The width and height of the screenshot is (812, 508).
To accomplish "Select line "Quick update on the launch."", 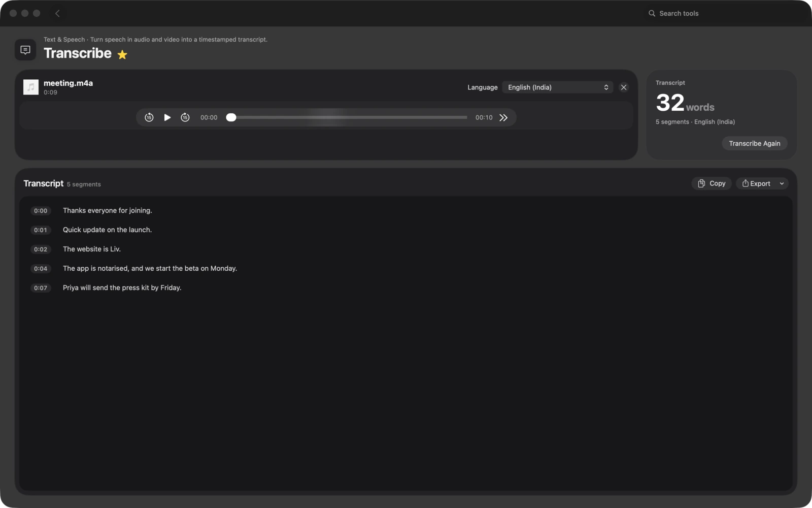I will [107, 230].
